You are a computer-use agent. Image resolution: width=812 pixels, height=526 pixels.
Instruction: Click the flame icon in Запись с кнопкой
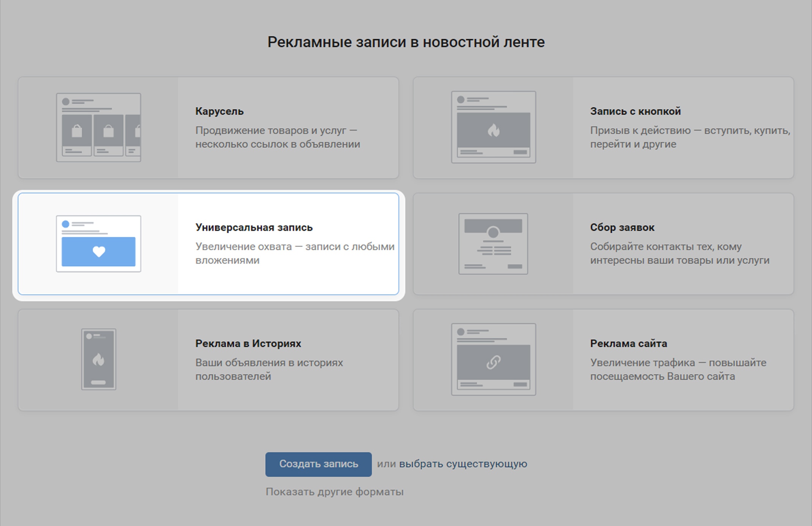pyautogui.click(x=493, y=131)
